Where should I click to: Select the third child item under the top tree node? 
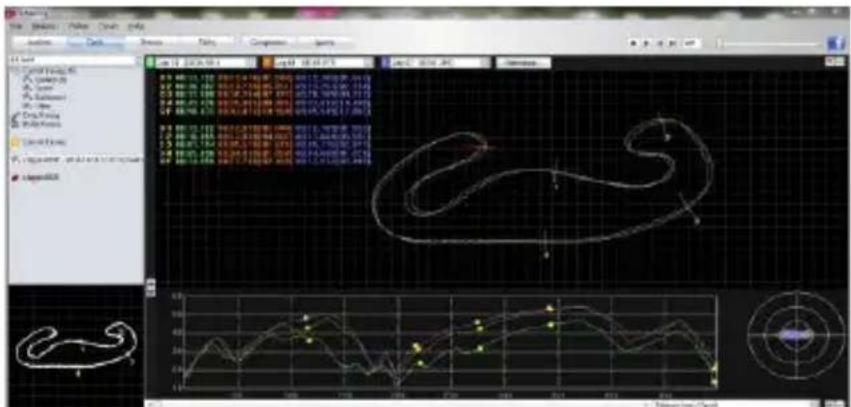45,97
